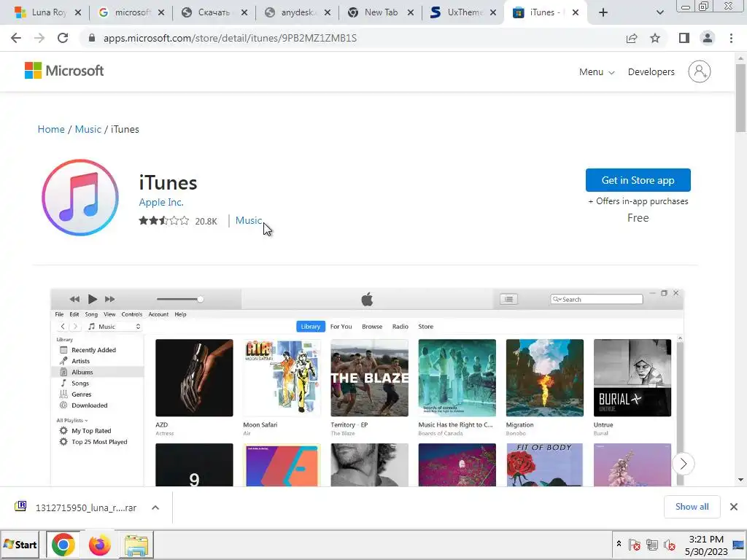Click the star rating
The width and height of the screenshot is (747, 560).
click(x=164, y=220)
